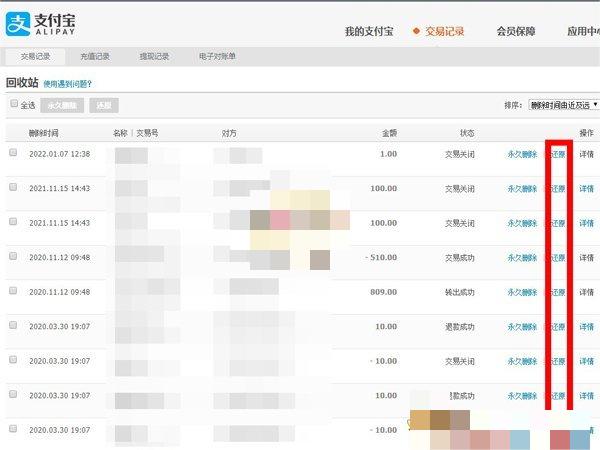Open the 交易记录 top navigation item
600x450 pixels.
click(x=445, y=31)
